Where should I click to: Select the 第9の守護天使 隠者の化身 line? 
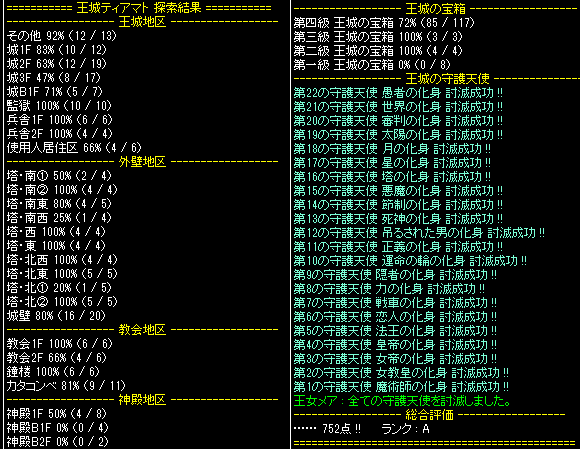pyautogui.click(x=395, y=275)
